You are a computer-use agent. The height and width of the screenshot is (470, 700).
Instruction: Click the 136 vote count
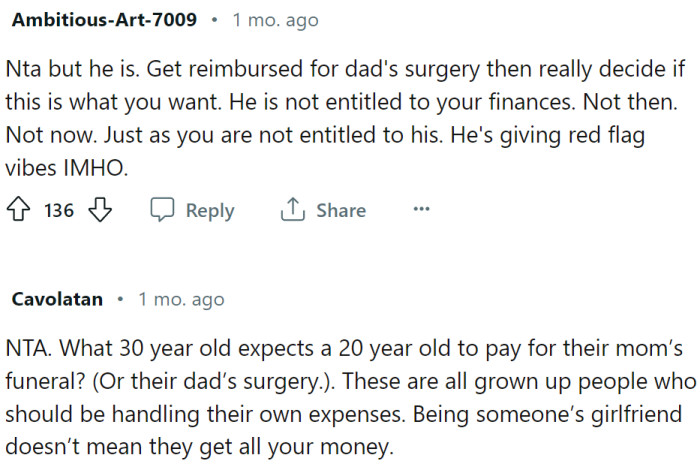pyautogui.click(x=60, y=211)
